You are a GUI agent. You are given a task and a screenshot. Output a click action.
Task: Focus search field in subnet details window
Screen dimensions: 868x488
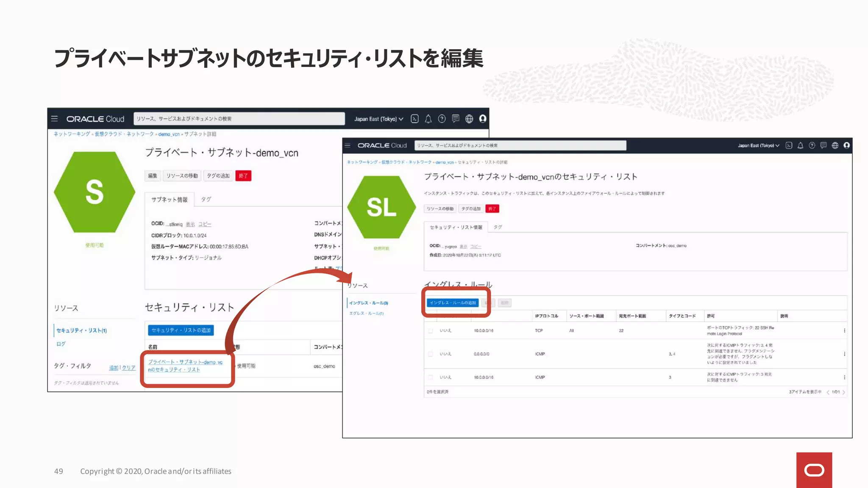coord(239,119)
